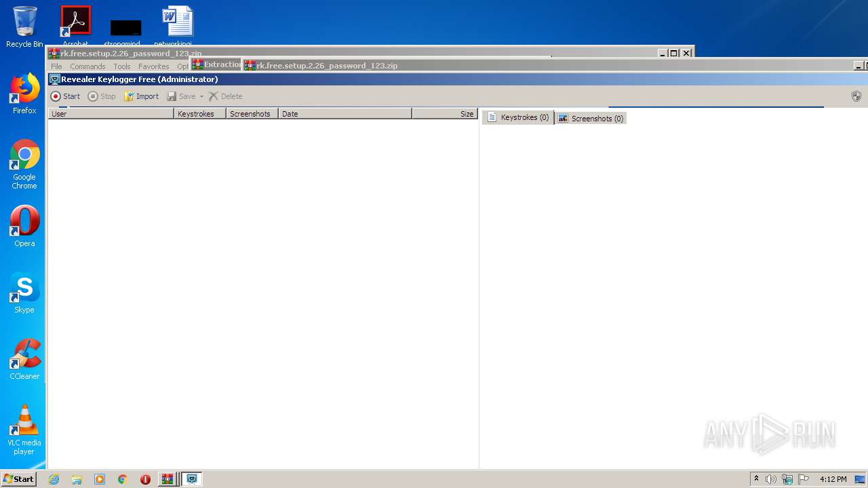The height and width of the screenshot is (488, 868).
Task: Open the Favorites menu in WinRAR window
Action: [x=154, y=66]
